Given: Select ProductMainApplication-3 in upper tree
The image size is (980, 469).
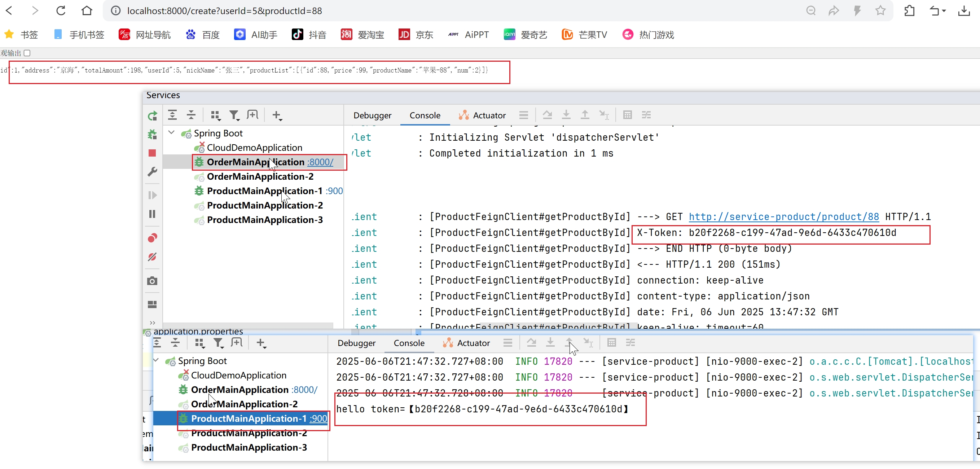Looking at the screenshot, I should coord(264,220).
